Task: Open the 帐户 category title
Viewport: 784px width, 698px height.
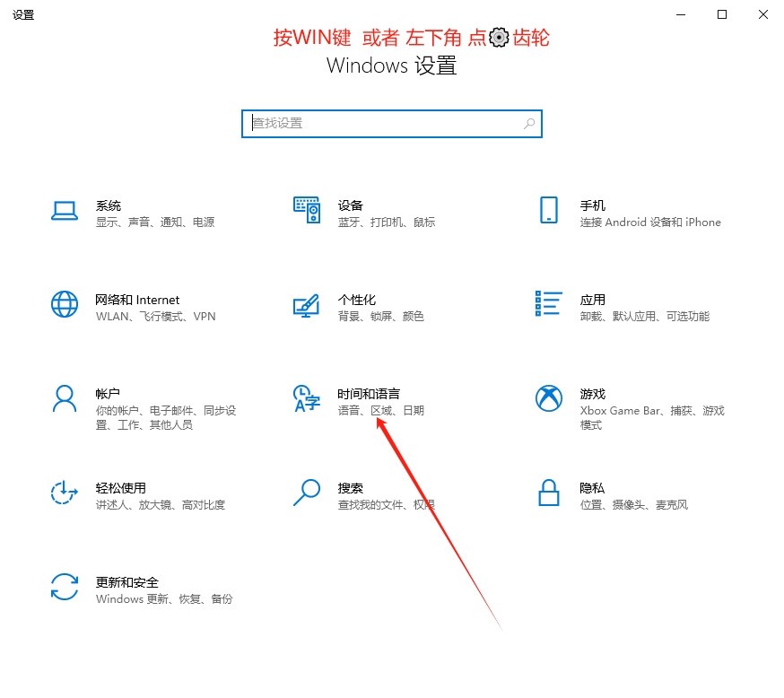Action: (x=108, y=394)
